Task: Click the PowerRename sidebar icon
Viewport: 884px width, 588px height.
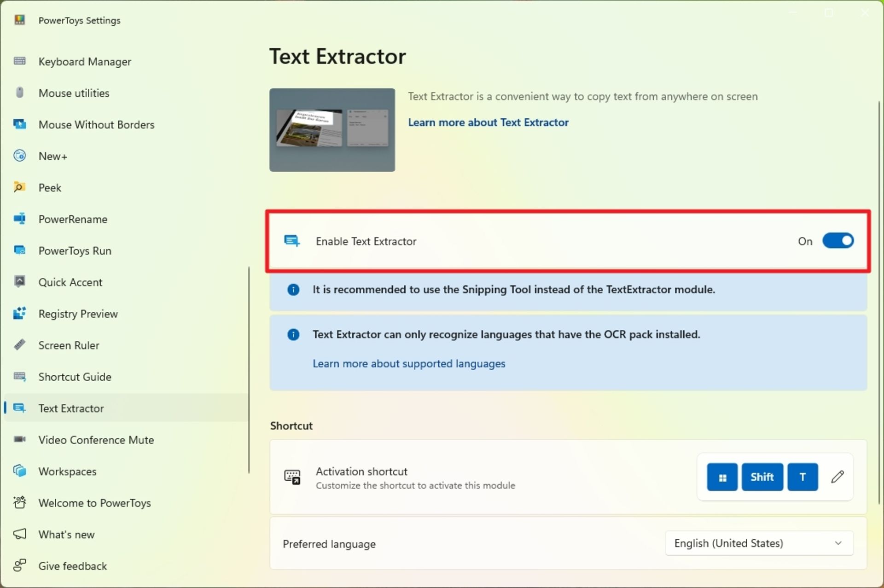Action: pyautogui.click(x=20, y=219)
